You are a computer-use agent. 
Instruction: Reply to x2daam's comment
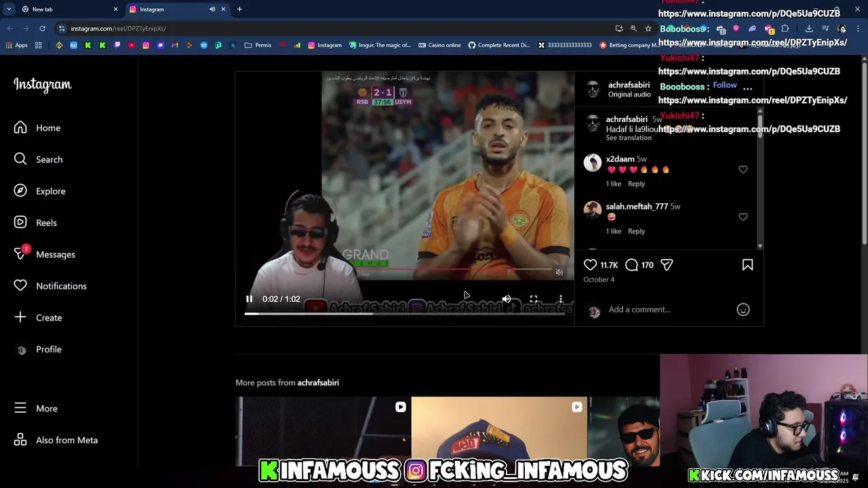636,184
